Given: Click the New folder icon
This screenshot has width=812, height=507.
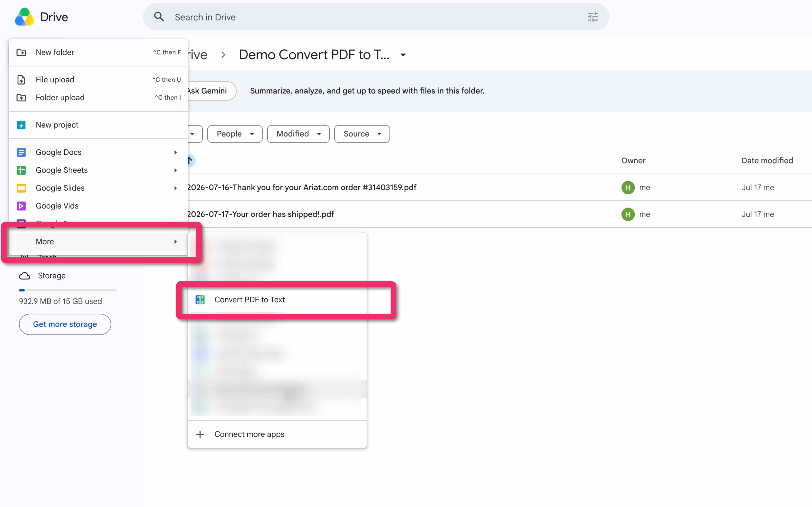Looking at the screenshot, I should coord(21,52).
